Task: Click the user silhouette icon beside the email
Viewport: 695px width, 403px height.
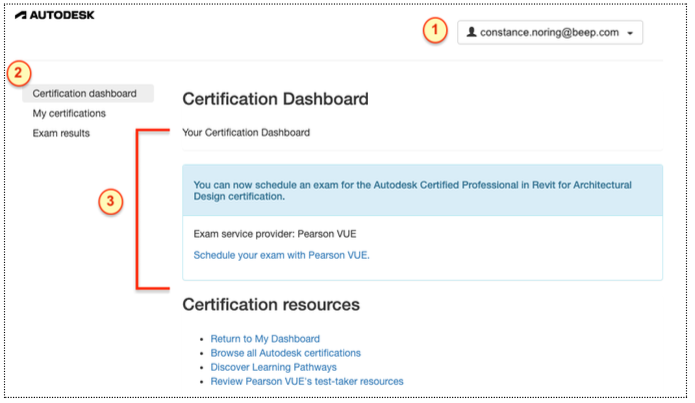Action: pyautogui.click(x=471, y=32)
